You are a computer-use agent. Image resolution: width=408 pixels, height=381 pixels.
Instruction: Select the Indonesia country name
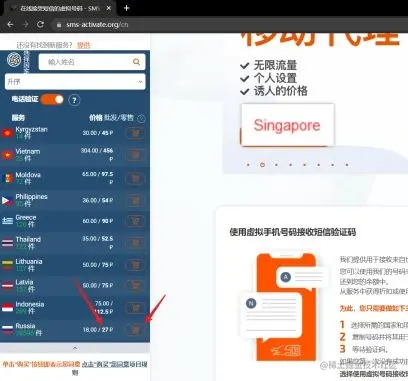point(30,304)
